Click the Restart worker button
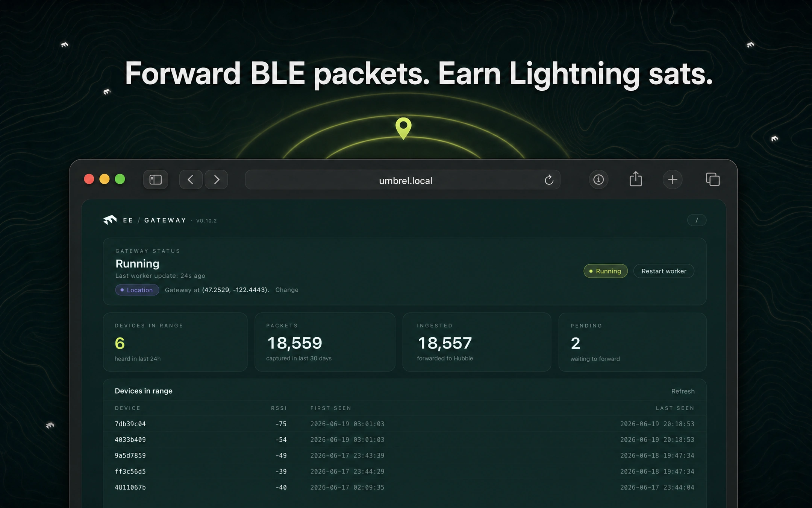This screenshot has width=812, height=508. (x=664, y=271)
